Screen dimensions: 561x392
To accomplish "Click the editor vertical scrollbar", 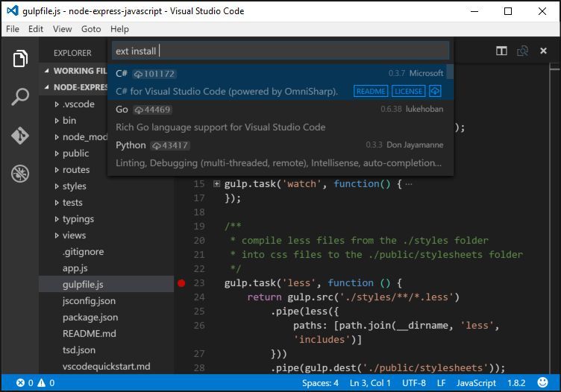I will point(555,218).
